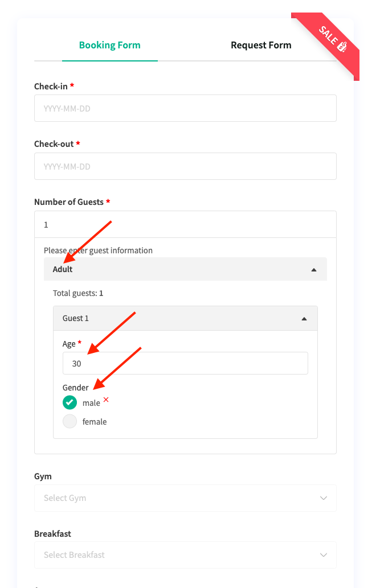This screenshot has width=376, height=588.
Task: Click the chevron in the Gym selector
Action: coord(324,498)
